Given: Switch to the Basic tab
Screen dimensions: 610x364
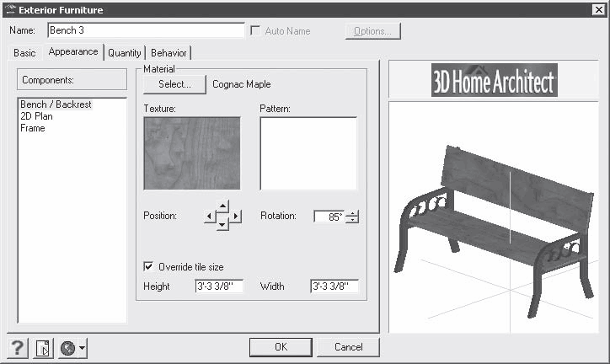Looking at the screenshot, I should click(x=24, y=52).
